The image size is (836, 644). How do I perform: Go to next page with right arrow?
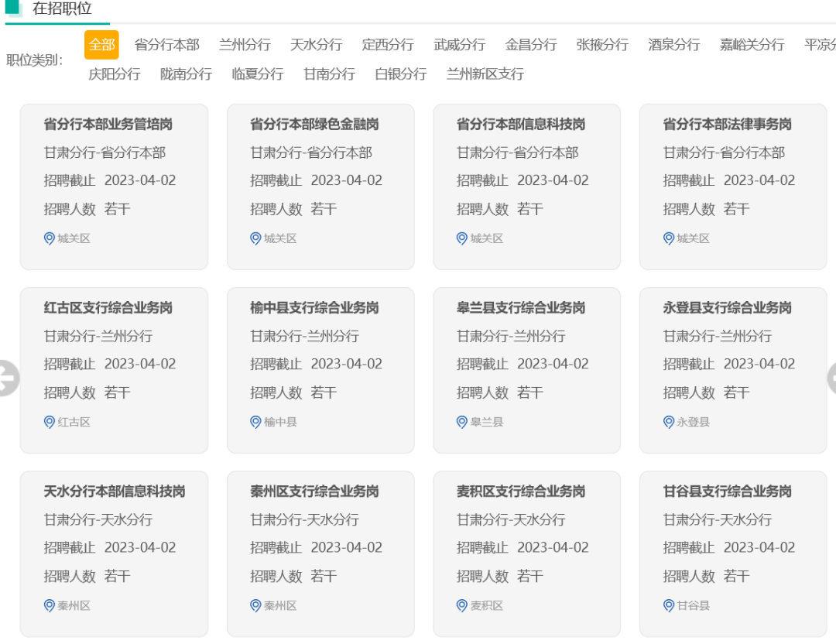[830, 379]
